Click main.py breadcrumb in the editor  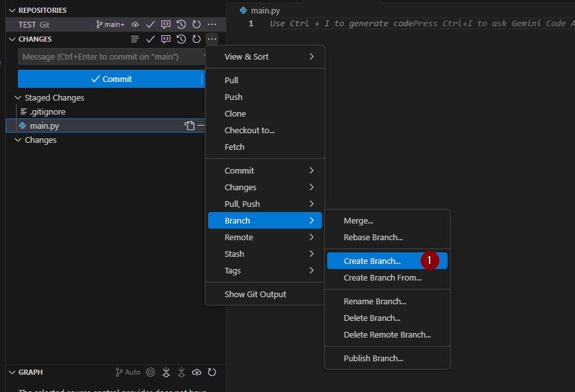(259, 11)
